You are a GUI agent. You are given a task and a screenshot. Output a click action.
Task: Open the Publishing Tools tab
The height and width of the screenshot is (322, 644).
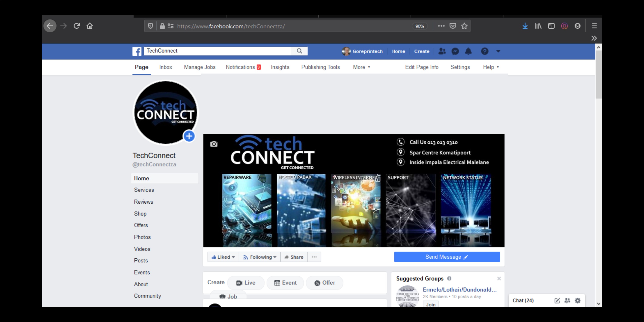point(321,67)
